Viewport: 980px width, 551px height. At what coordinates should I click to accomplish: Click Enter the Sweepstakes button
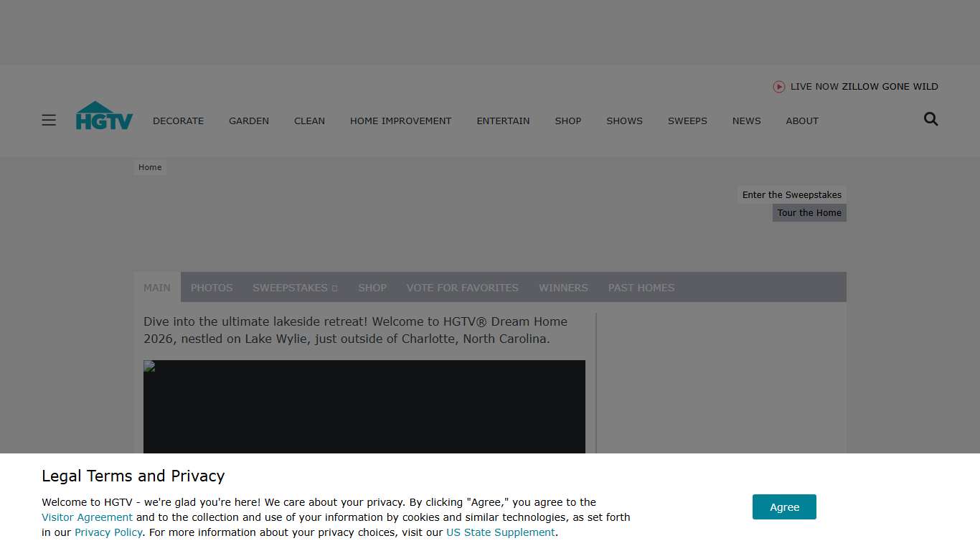(x=791, y=195)
